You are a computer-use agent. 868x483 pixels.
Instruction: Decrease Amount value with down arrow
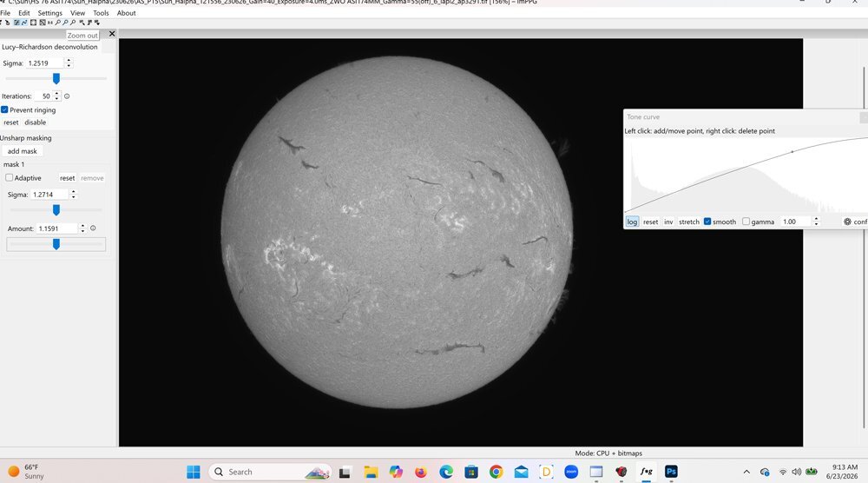coord(82,231)
